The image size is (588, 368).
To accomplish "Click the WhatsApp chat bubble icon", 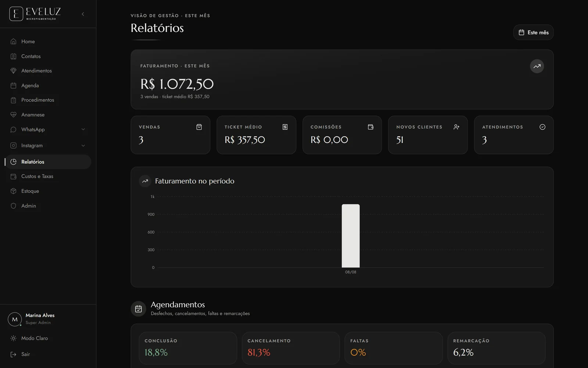I will point(14,130).
